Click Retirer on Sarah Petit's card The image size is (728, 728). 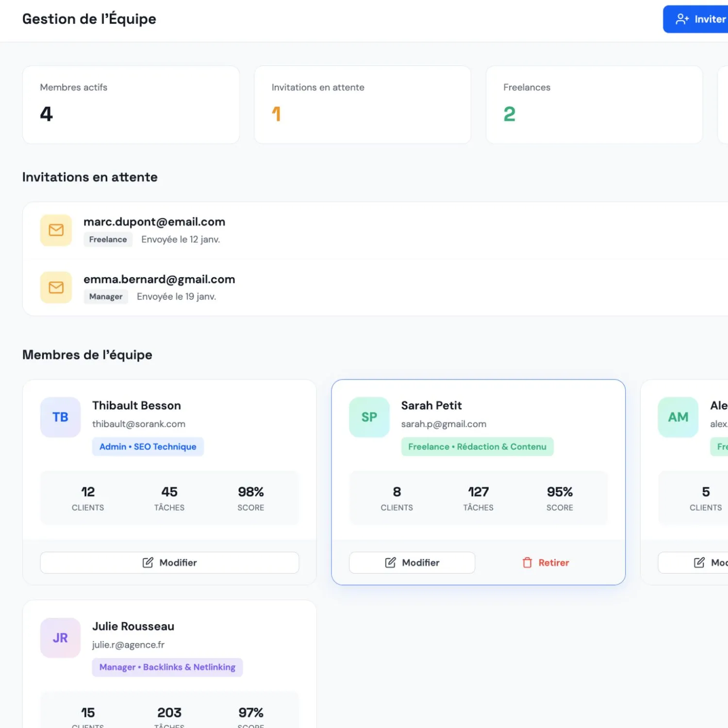point(546,563)
